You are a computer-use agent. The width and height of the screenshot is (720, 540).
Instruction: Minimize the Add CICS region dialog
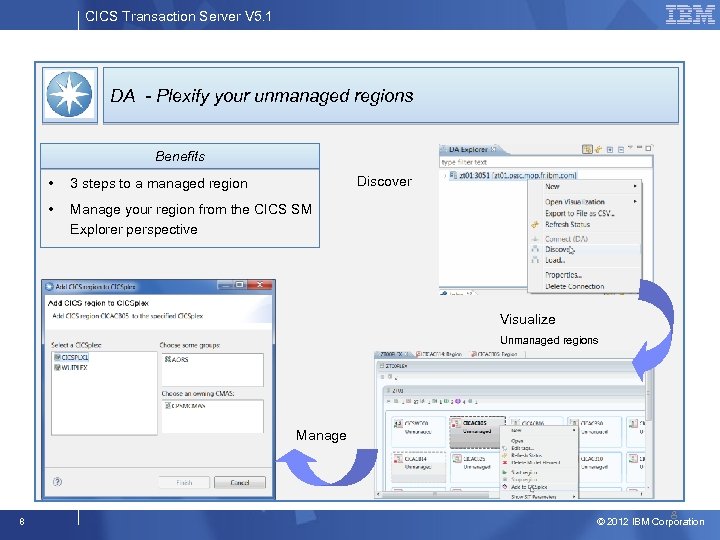pos(225,285)
